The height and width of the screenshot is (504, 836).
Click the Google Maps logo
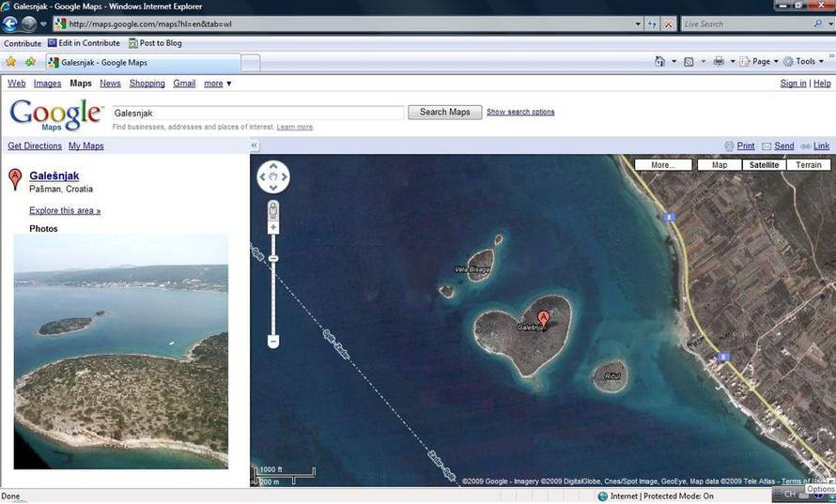tap(55, 115)
